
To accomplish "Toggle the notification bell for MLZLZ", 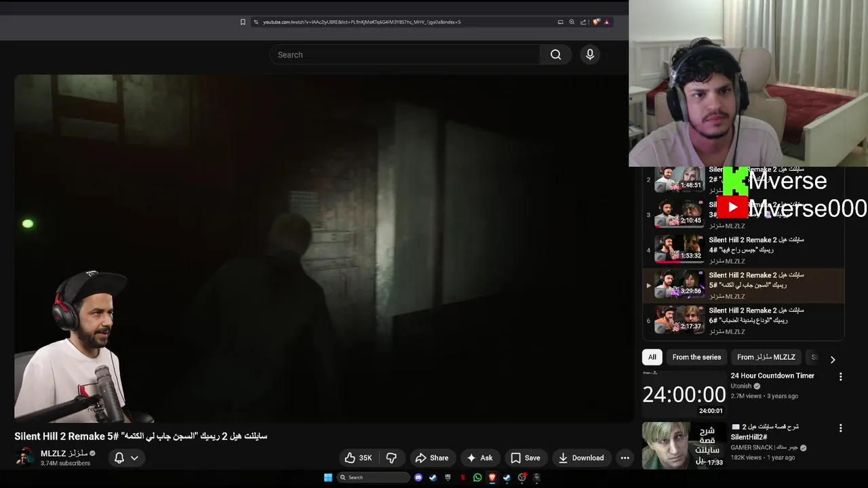I will pos(119,458).
